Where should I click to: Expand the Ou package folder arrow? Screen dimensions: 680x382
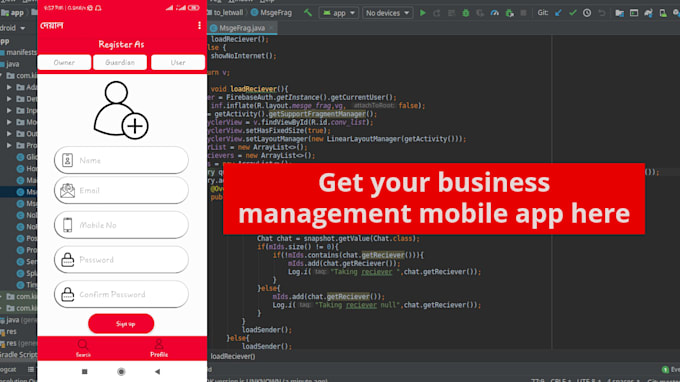9,134
